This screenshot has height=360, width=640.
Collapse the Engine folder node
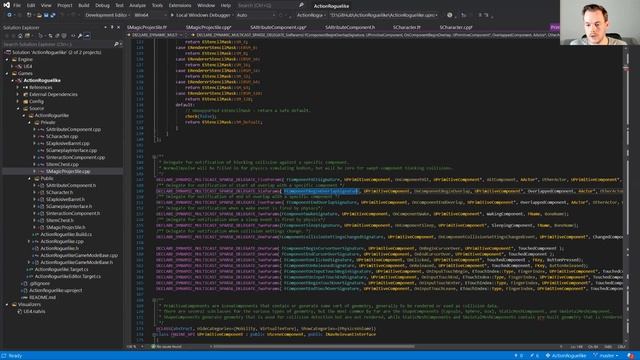click(7, 59)
